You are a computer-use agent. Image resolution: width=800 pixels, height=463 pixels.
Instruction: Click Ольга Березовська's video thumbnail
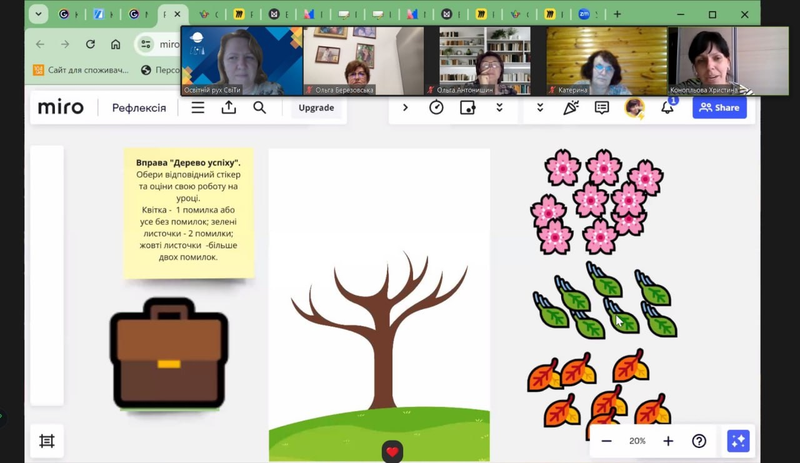[x=364, y=61]
